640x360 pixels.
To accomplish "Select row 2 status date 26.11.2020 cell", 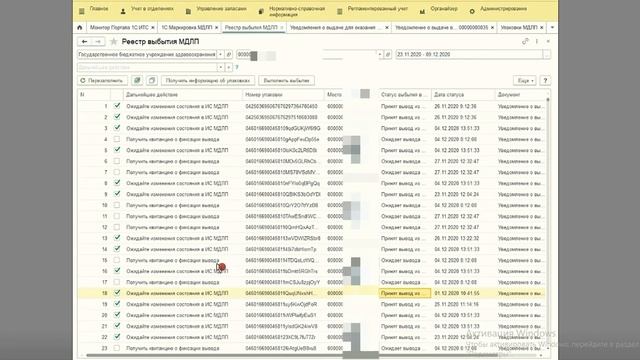I will (x=462, y=117).
